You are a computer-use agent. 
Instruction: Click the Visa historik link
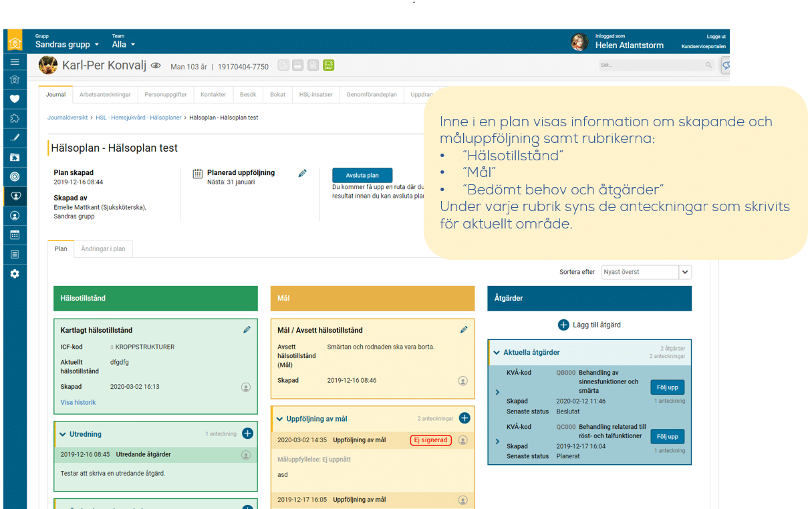coord(78,402)
